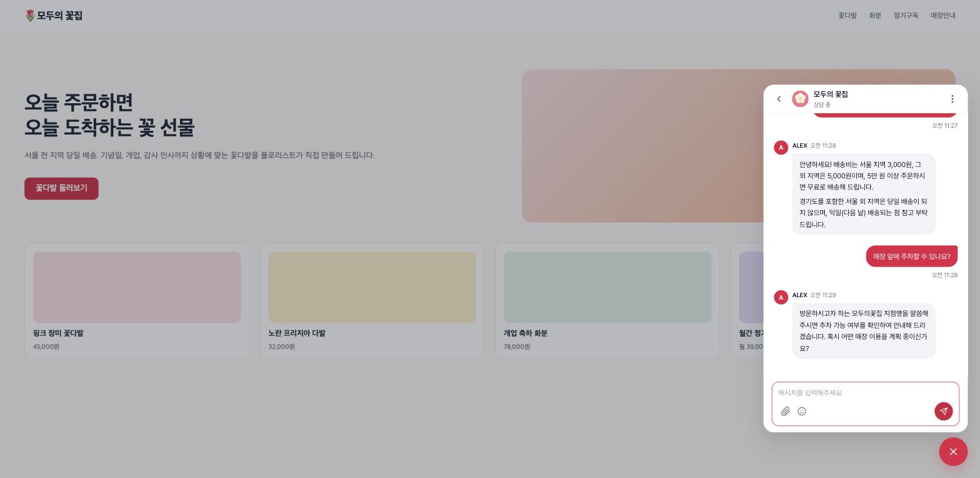Screen dimensions: 980x478
Task: Open the 화분 navigation menu item
Action: coord(875,16)
